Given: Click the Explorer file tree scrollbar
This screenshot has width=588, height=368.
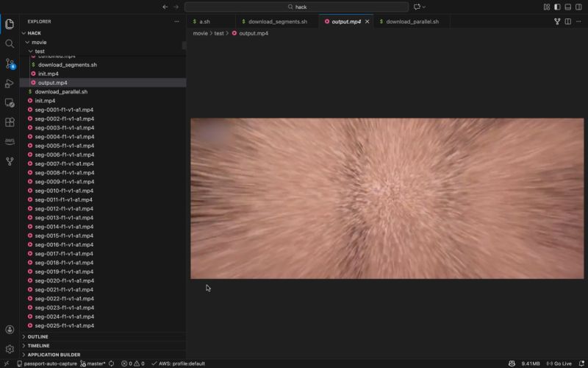Looking at the screenshot, I should (x=184, y=45).
